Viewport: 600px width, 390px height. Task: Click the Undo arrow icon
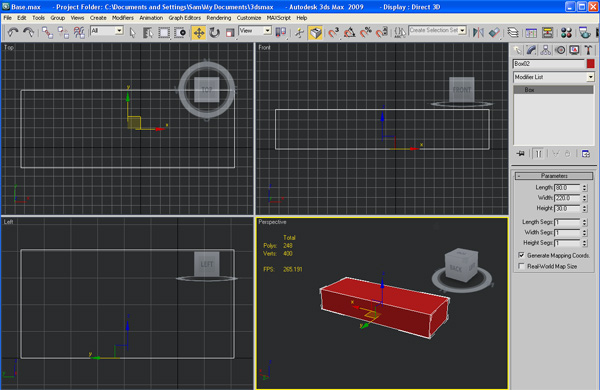13,33
